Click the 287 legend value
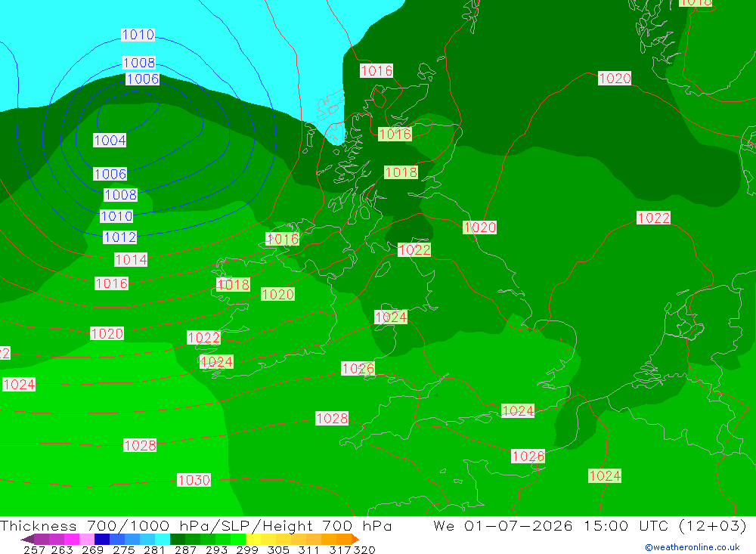 click(x=185, y=549)
